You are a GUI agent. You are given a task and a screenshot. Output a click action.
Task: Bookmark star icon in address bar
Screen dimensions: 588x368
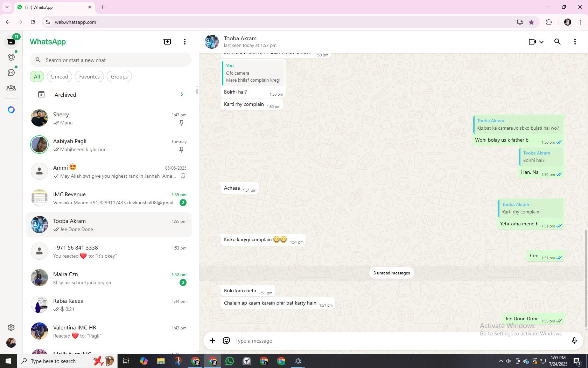pos(531,22)
